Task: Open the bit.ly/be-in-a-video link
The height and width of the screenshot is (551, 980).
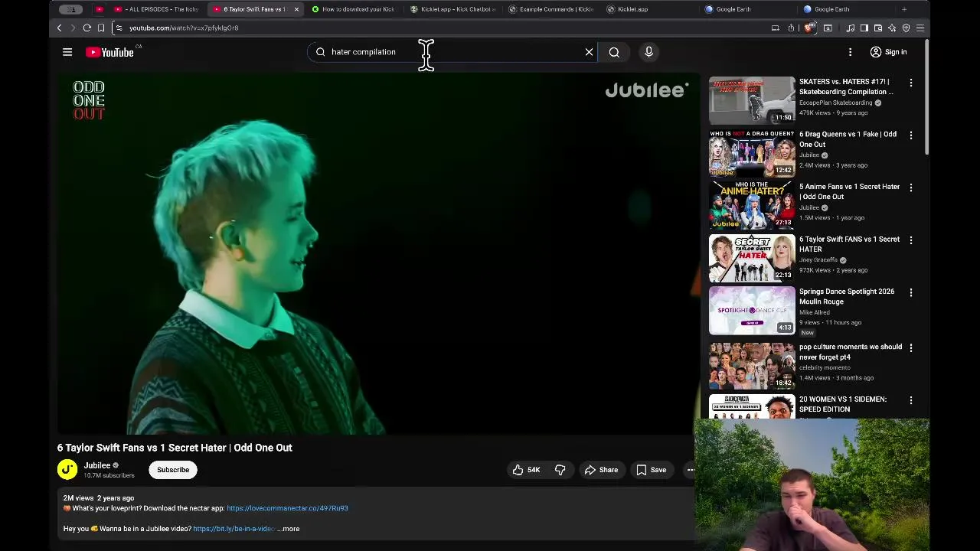Action: [x=234, y=529]
